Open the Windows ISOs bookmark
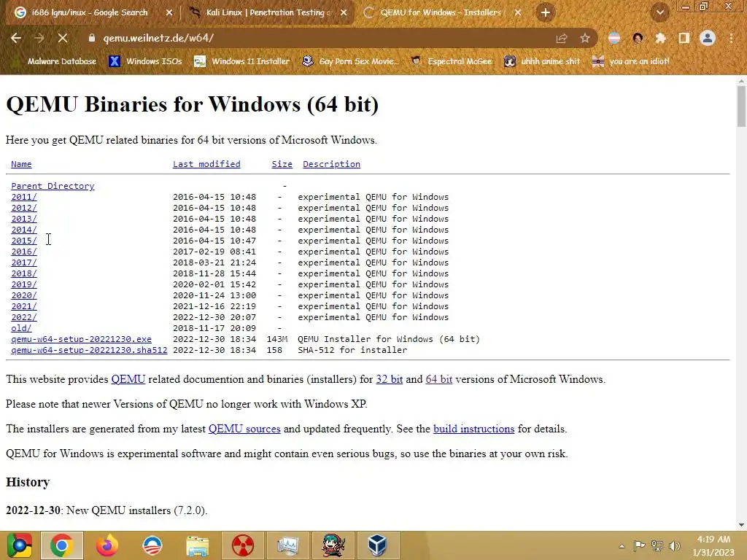747x560 pixels. click(x=145, y=61)
